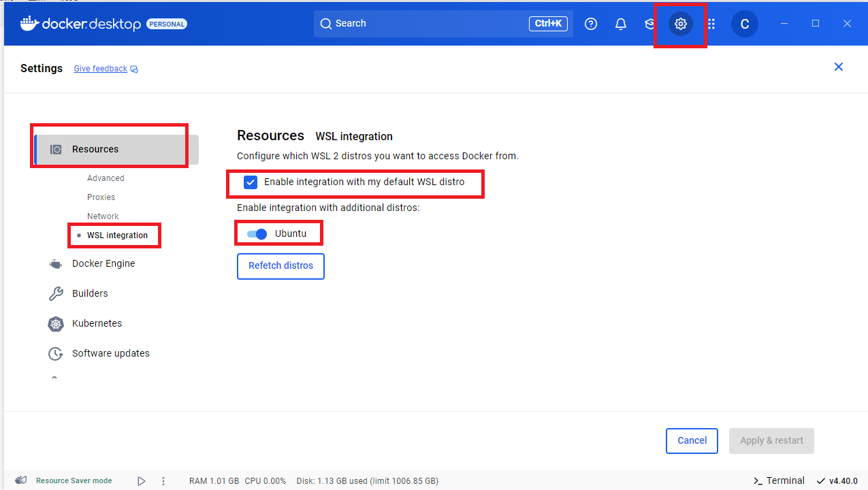868x490 pixels.
Task: Click the RAM 1.01 GB status entry
Action: (x=214, y=480)
